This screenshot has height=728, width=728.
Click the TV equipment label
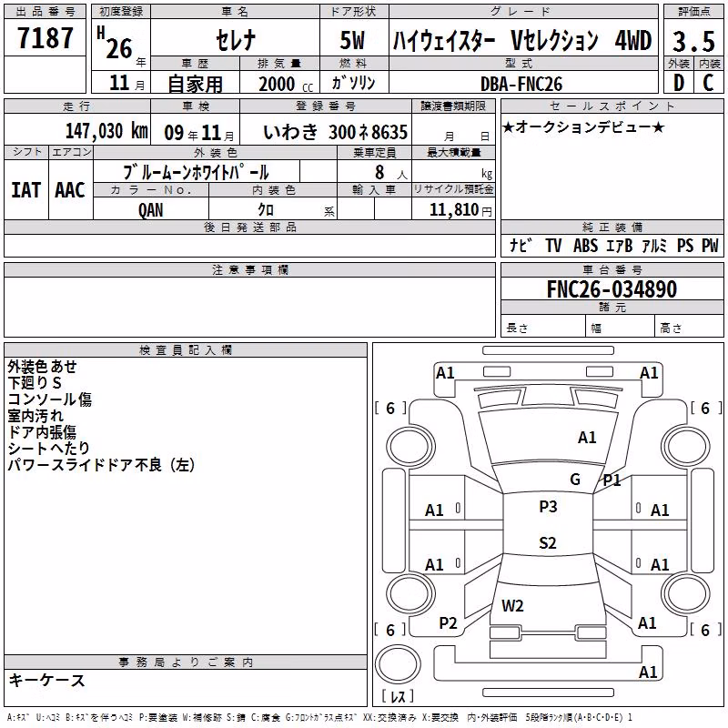[x=553, y=245]
